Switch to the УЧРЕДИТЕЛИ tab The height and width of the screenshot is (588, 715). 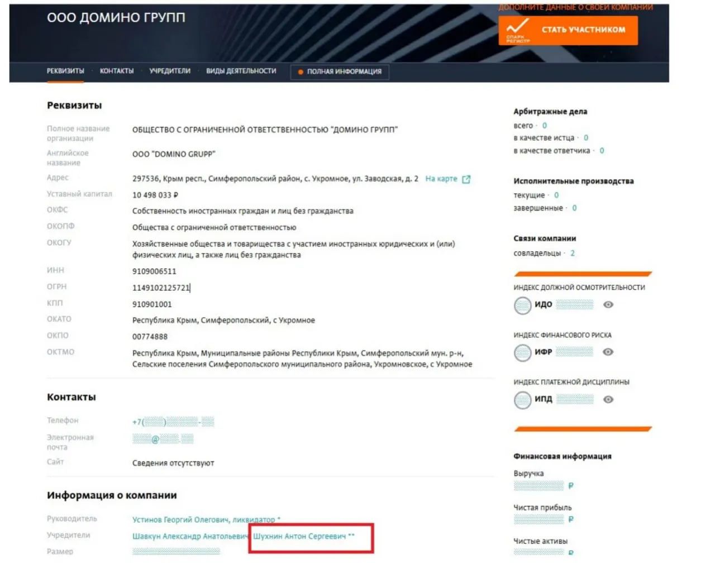click(170, 71)
